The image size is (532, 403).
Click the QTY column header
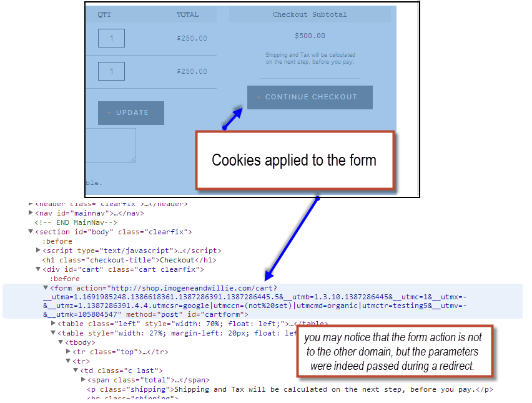click(x=104, y=14)
